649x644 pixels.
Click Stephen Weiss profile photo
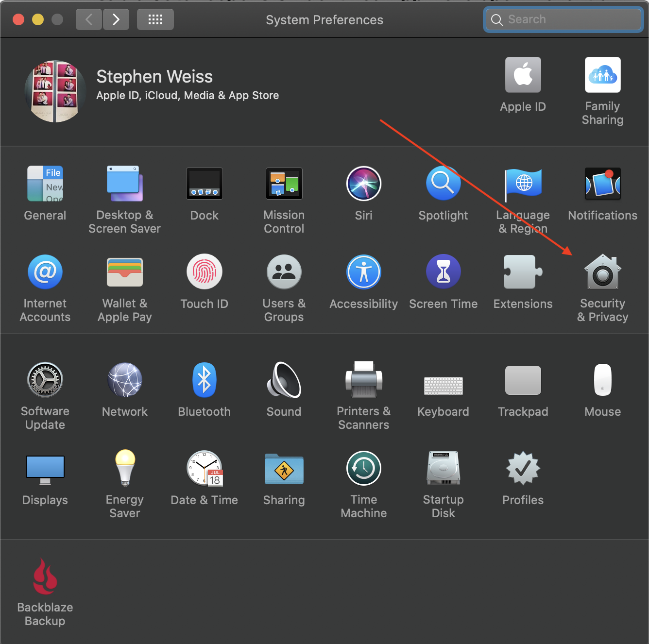[55, 91]
